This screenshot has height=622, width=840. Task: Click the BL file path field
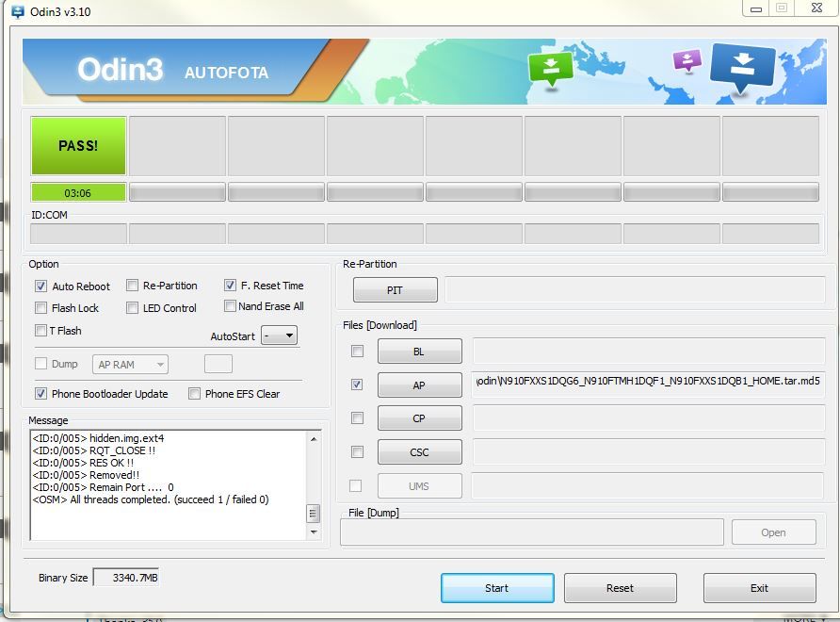pyautogui.click(x=648, y=352)
